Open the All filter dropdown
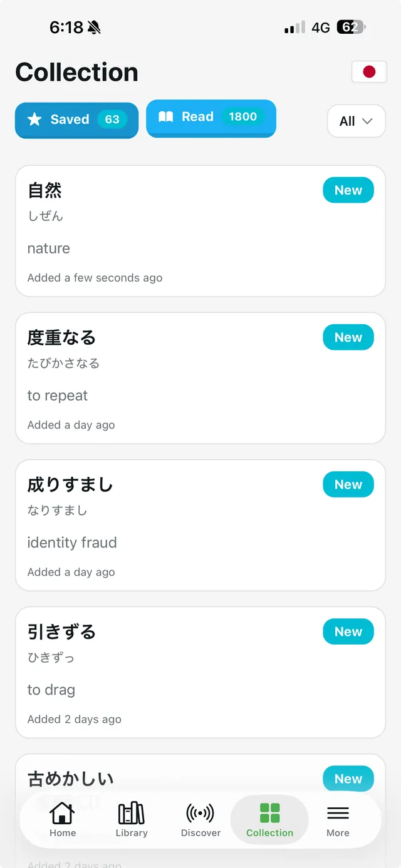Image resolution: width=401 pixels, height=868 pixels. click(356, 121)
